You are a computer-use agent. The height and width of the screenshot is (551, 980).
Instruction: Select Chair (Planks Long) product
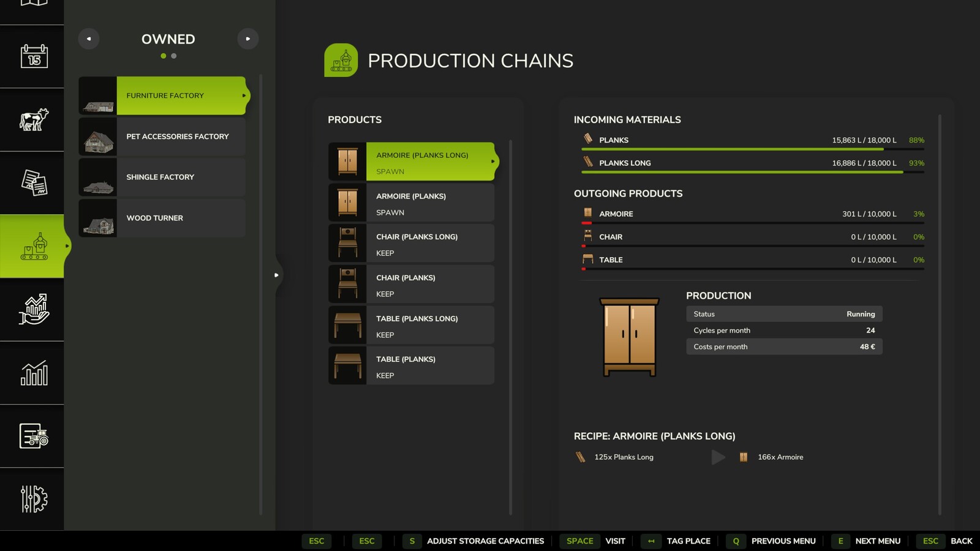point(411,243)
